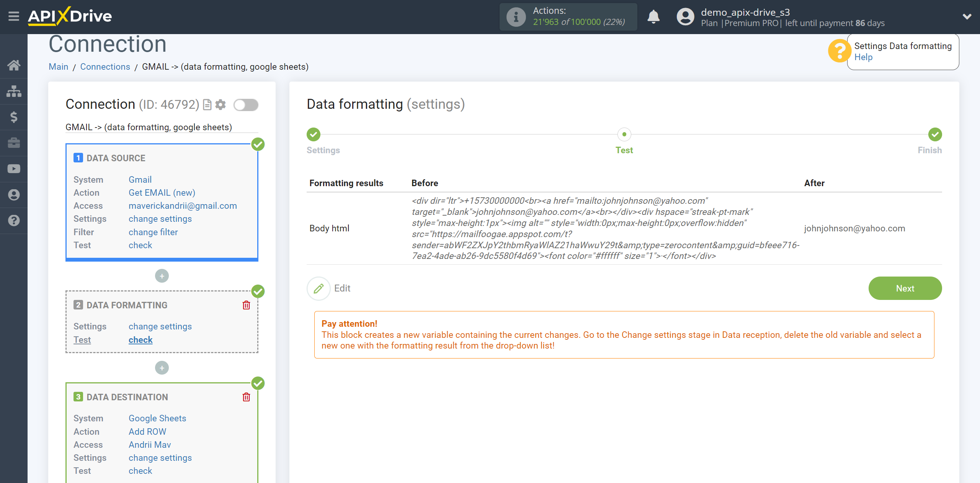
Task: Open the actions info icon
Action: click(x=516, y=17)
